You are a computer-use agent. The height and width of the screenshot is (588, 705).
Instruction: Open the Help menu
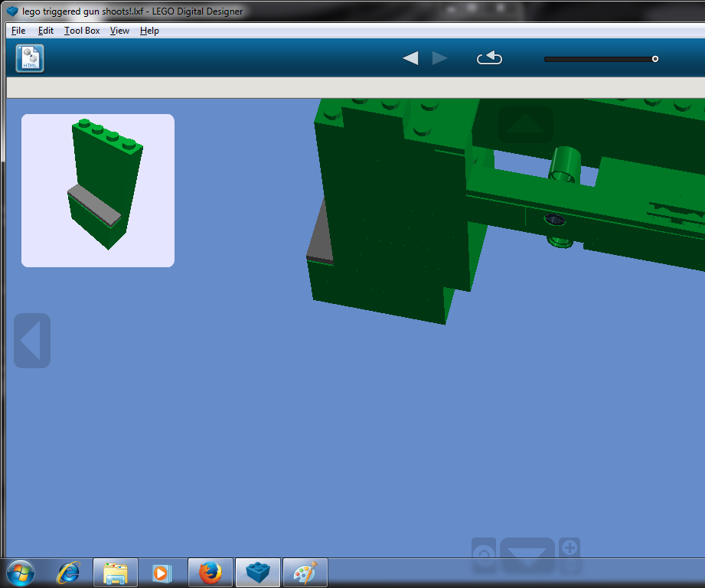tap(149, 31)
